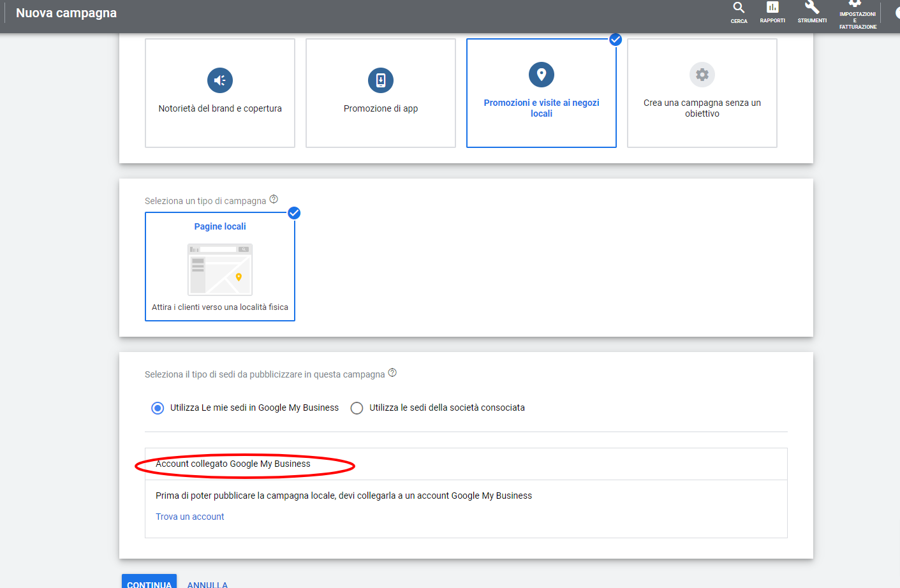The width and height of the screenshot is (900, 588).
Task: Click the Pagine locali preview thumbnail
Action: pos(220,269)
